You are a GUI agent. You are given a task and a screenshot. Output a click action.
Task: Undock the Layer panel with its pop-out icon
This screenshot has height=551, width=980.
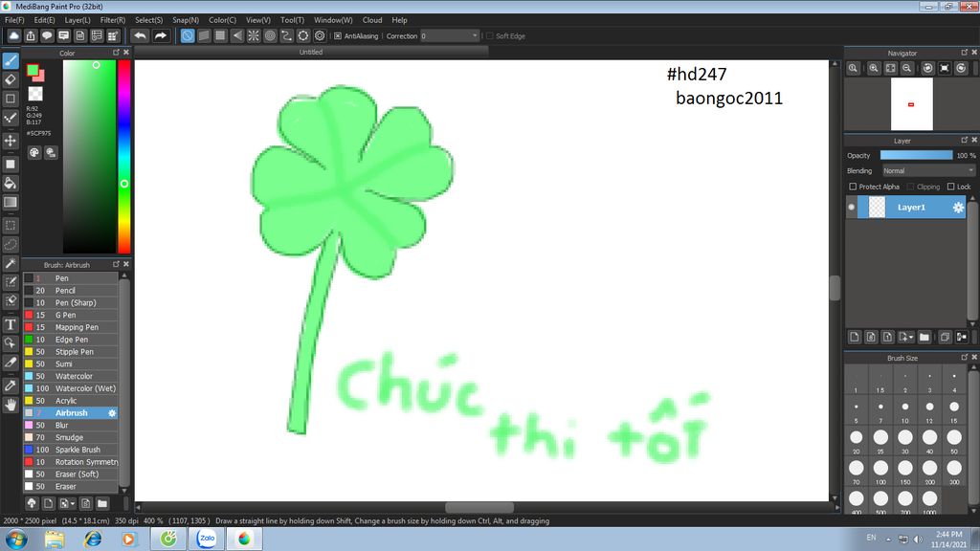pos(965,140)
